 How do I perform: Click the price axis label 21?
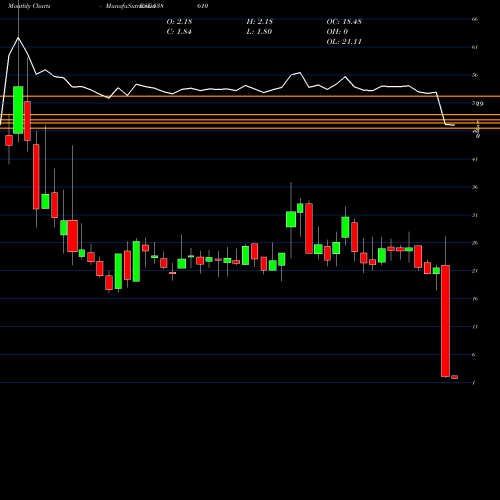[x=475, y=271]
